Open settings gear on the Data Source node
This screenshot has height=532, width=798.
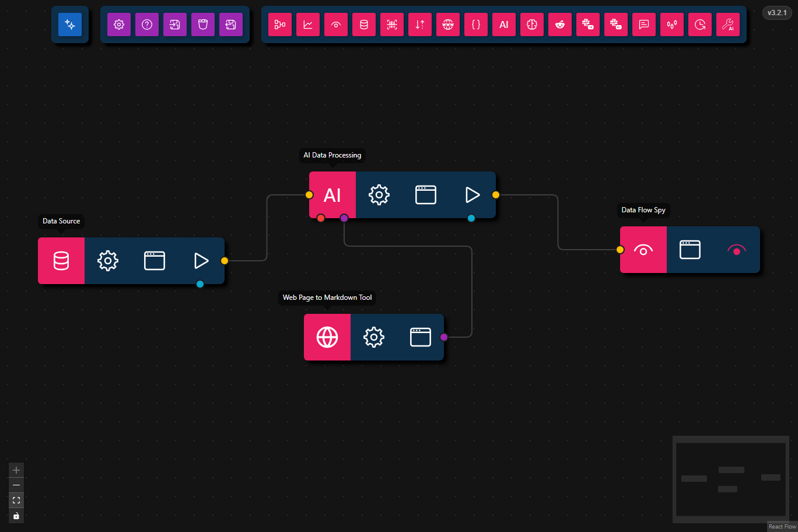pos(108,261)
